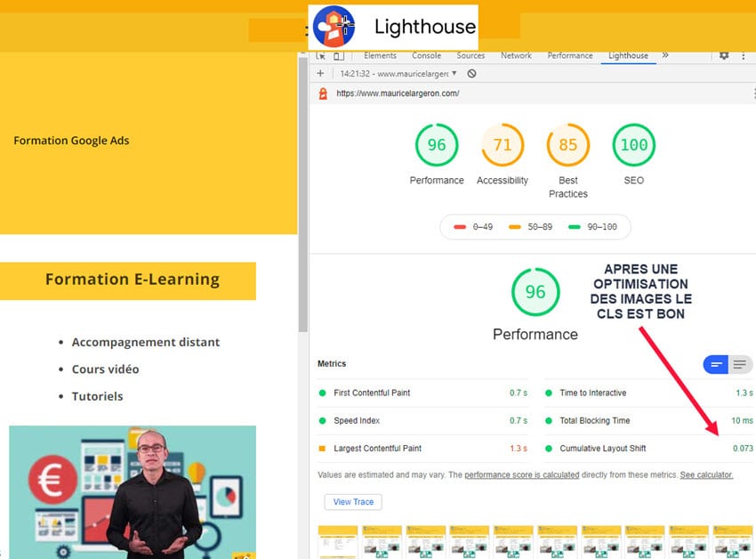Click the first filmstrip thumbnail

point(337,542)
